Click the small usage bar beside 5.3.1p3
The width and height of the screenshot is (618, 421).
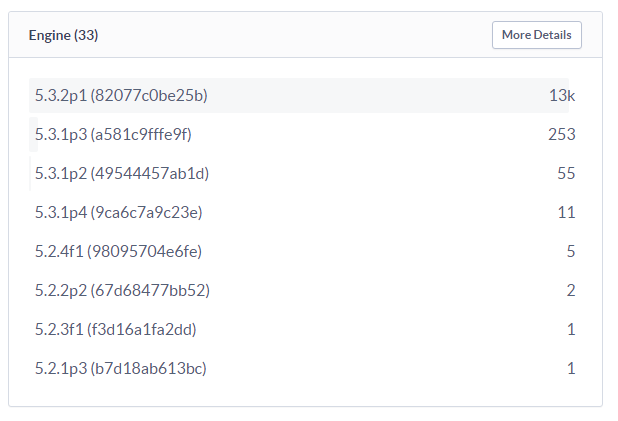34,134
